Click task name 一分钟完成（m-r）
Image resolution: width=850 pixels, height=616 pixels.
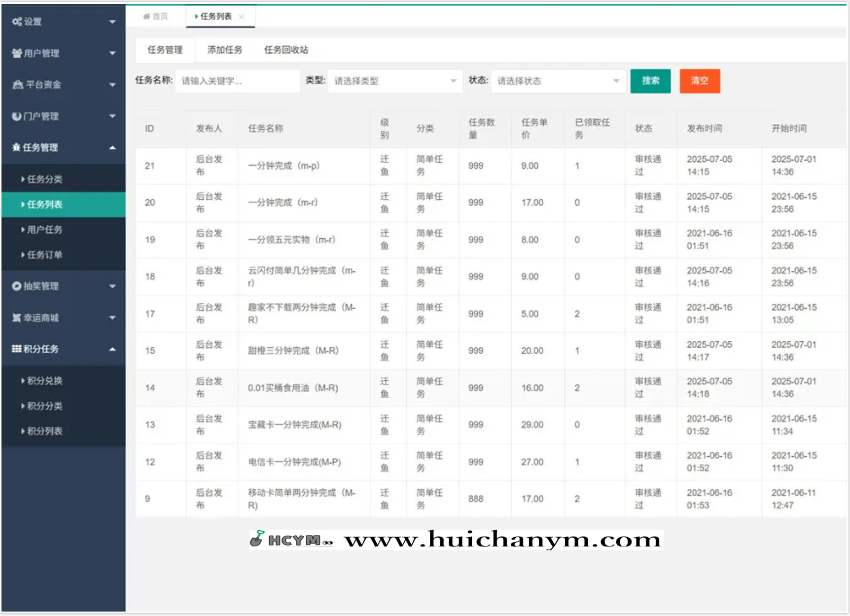[x=283, y=203]
